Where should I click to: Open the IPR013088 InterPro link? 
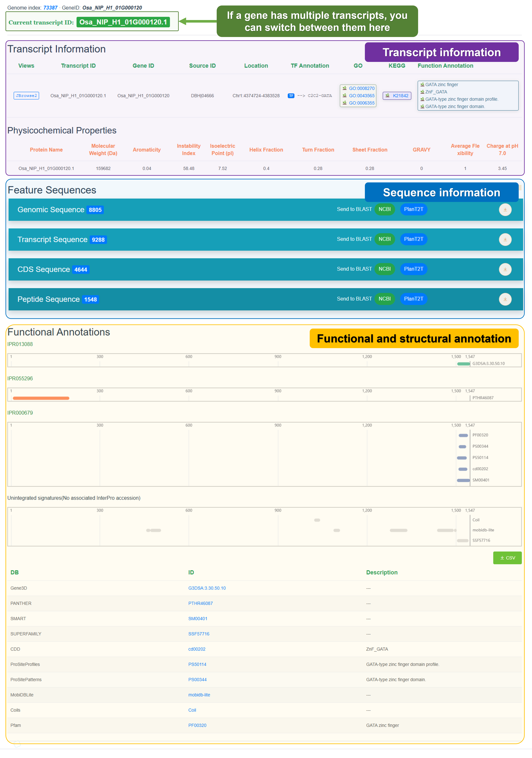click(x=20, y=344)
